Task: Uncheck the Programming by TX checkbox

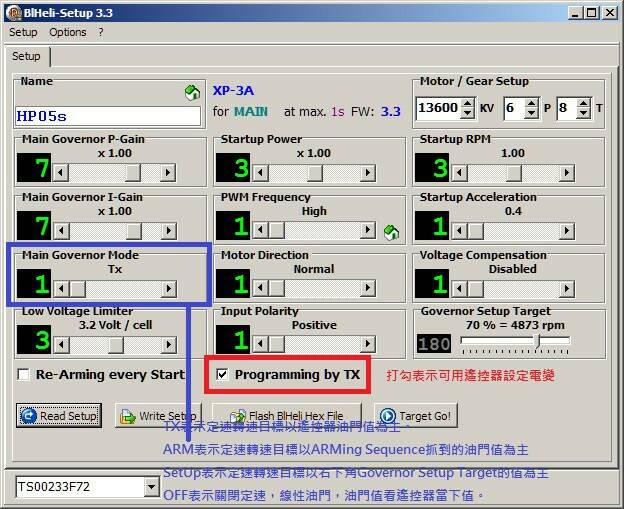Action: pos(223,375)
